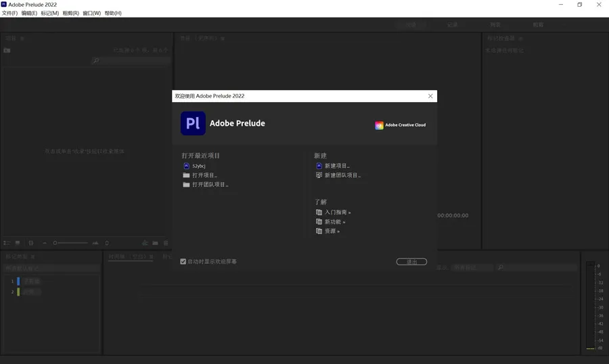
Task: Click the Adobe Prelude Pl logo
Action: (193, 124)
